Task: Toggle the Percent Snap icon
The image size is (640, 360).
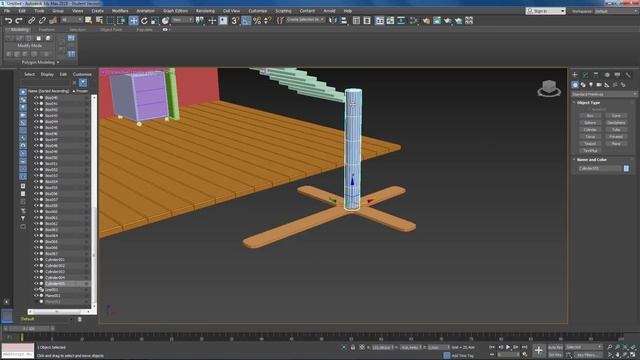Action: (x=257, y=20)
